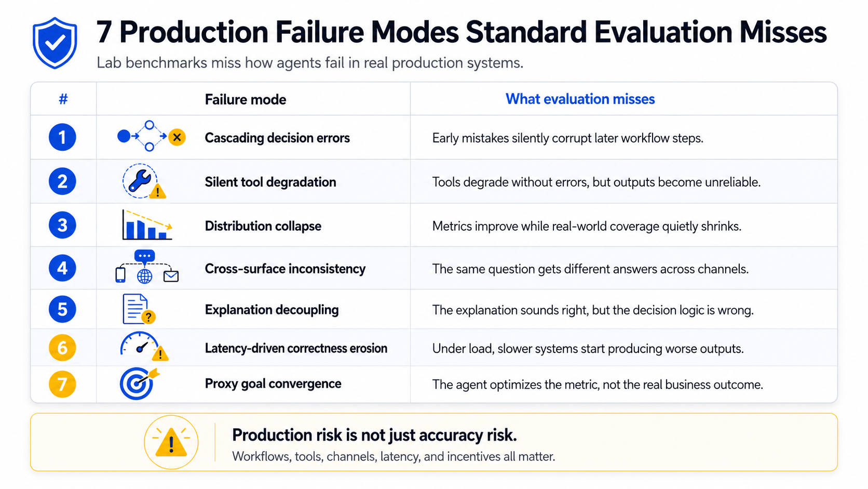868x489 pixels.
Task: Select the 'What evaluation misses' column header
Action: coord(580,99)
